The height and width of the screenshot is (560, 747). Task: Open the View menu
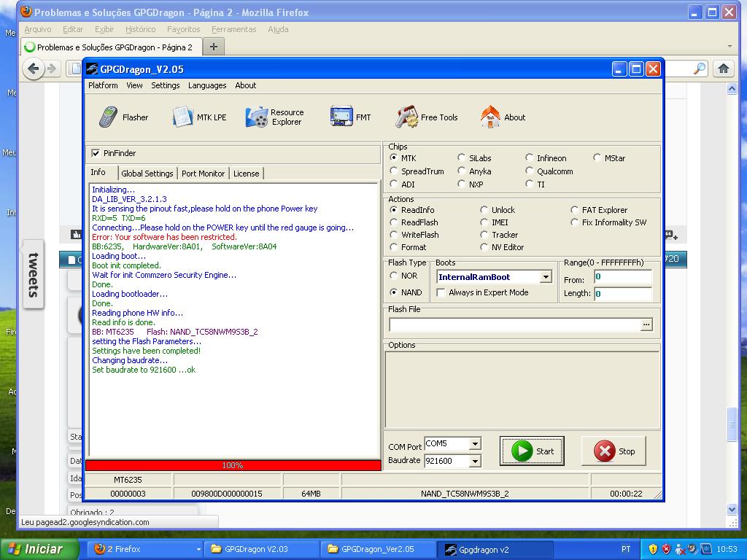point(134,85)
